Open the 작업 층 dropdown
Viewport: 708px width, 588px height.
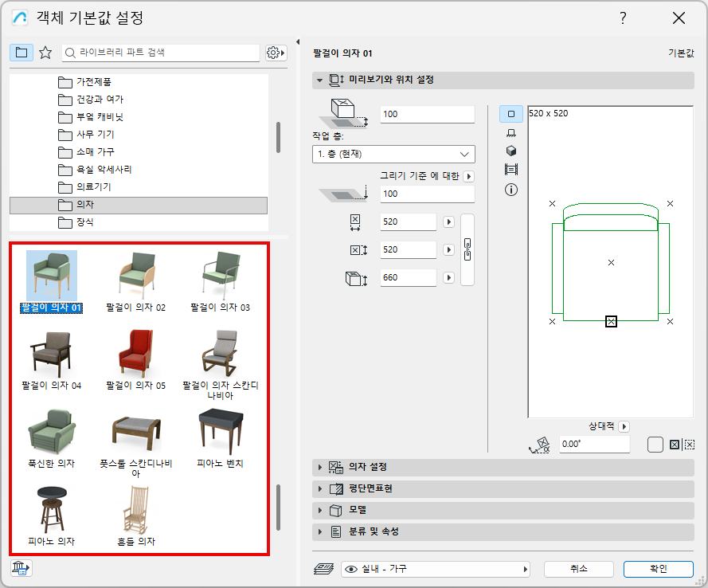[393, 154]
